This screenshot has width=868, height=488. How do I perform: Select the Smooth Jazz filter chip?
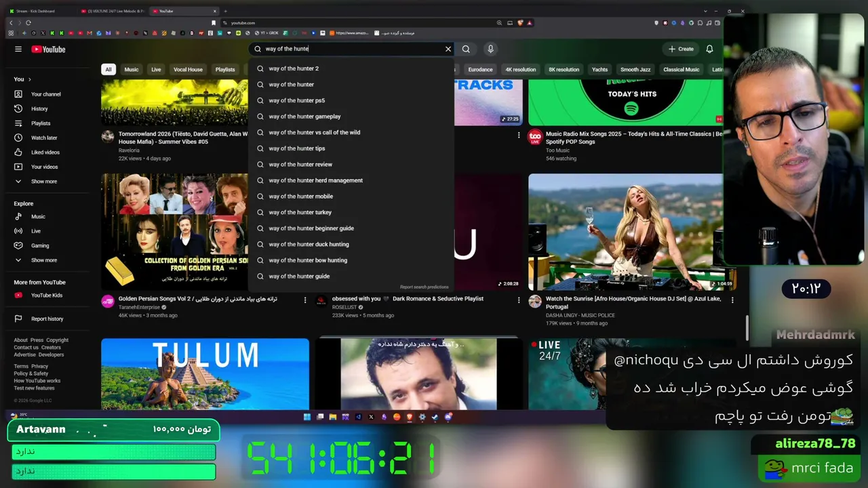tap(635, 69)
